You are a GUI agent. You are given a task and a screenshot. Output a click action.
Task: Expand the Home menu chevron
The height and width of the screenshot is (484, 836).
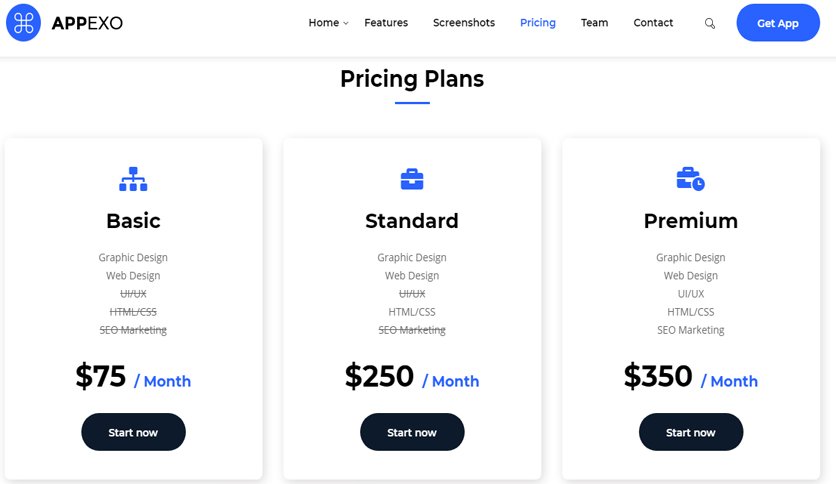(x=345, y=23)
